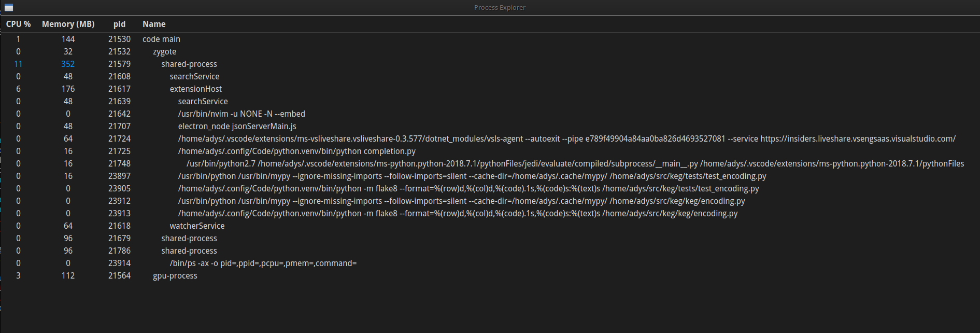Sort processes by the CPU % column
The width and height of the screenshot is (980, 333).
point(18,24)
